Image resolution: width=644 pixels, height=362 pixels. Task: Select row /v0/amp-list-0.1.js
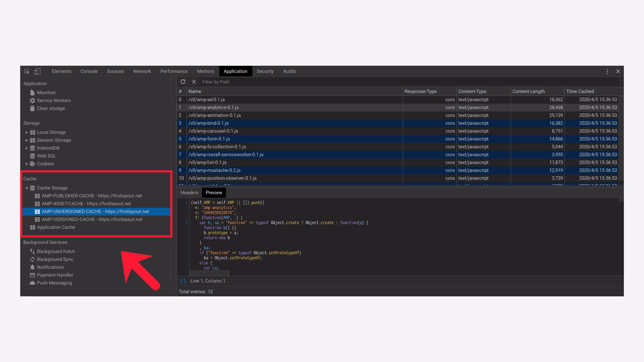coord(398,163)
